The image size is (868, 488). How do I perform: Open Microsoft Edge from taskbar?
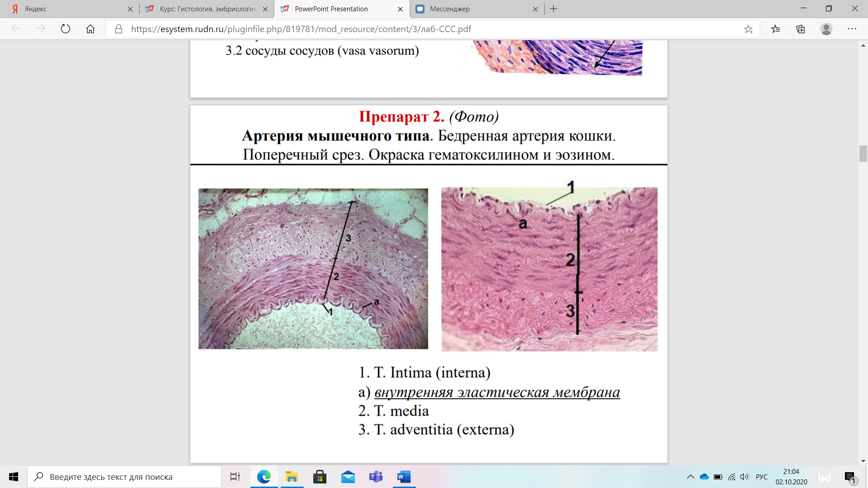tap(264, 477)
